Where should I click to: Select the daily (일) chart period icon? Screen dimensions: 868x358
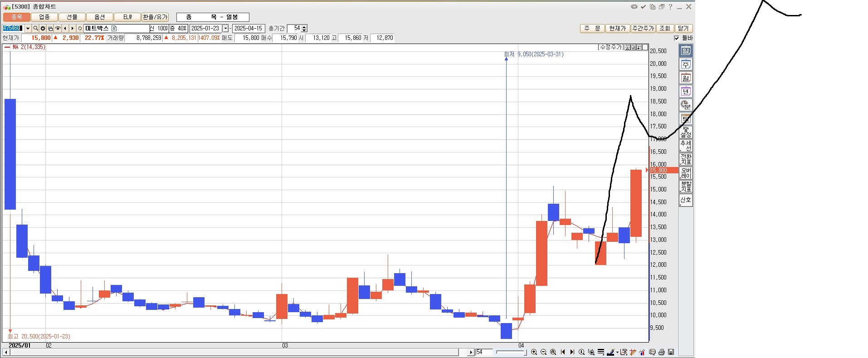[x=685, y=51]
